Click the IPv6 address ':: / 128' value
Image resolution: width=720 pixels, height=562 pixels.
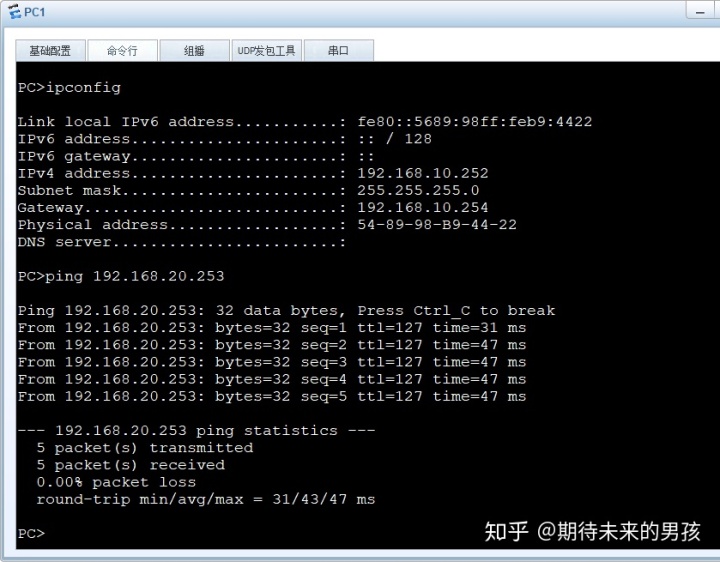[395, 139]
